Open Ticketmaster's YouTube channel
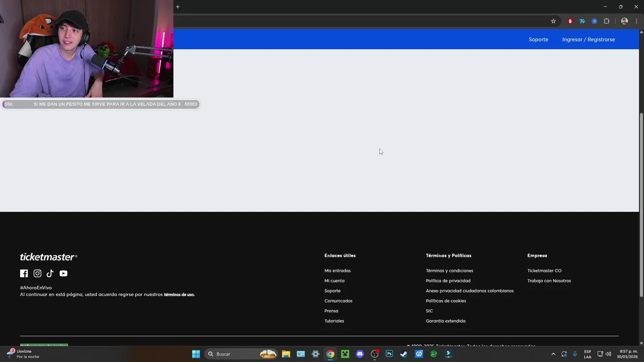644x362 pixels. [63, 274]
